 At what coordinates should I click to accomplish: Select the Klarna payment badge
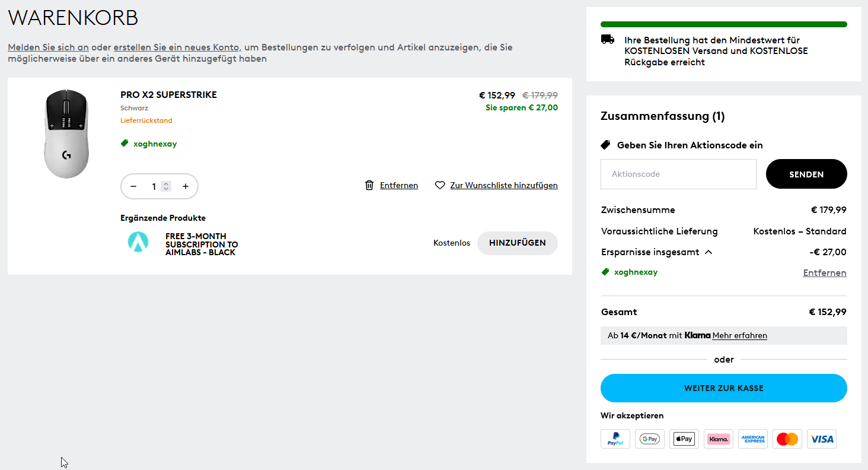point(719,439)
